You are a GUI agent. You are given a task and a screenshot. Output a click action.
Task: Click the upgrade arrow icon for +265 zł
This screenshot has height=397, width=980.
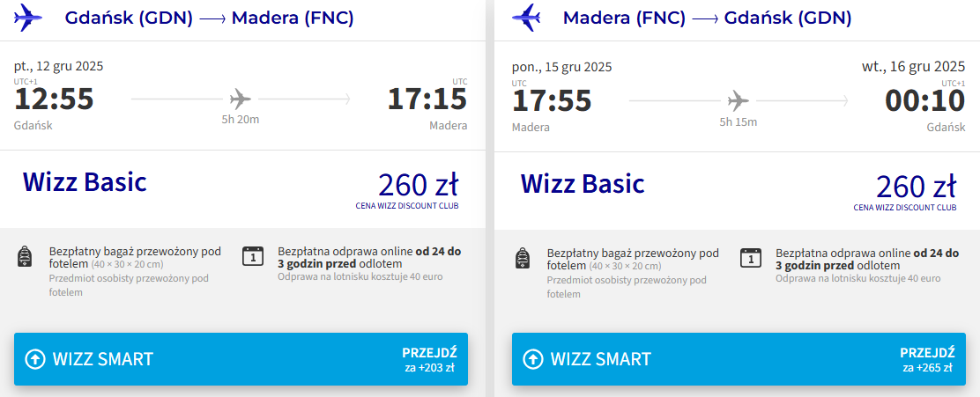(x=533, y=359)
